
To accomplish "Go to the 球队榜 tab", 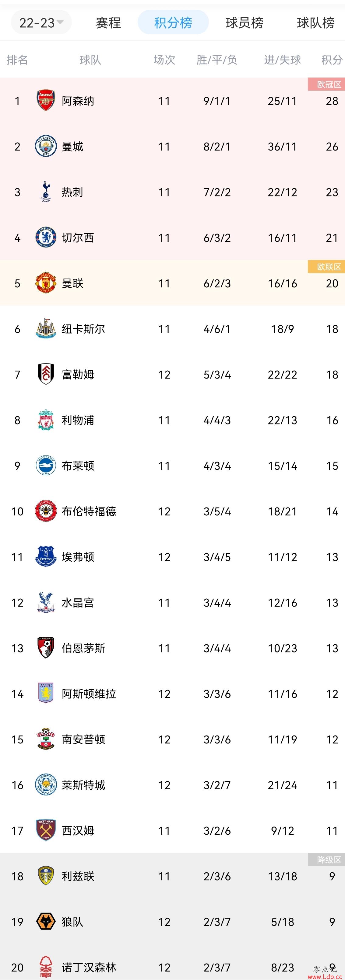I will (316, 23).
